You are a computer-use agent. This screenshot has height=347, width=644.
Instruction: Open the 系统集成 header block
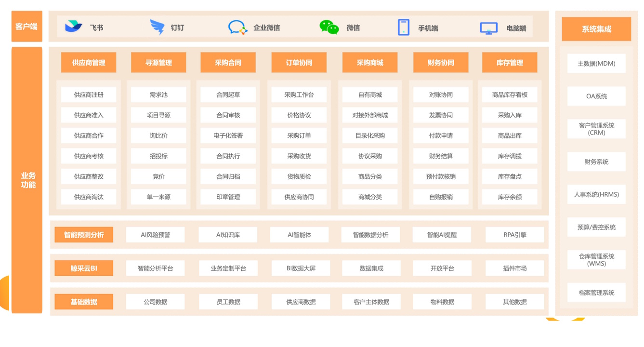596,29
